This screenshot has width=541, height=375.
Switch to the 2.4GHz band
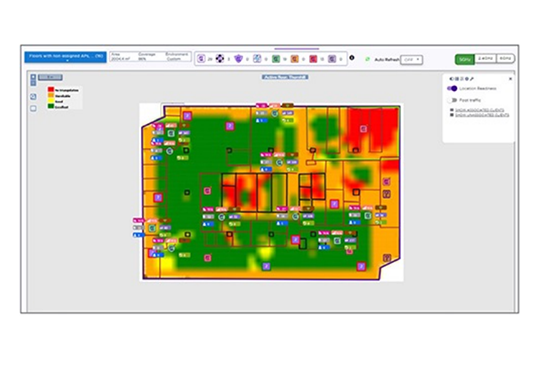tap(485, 59)
